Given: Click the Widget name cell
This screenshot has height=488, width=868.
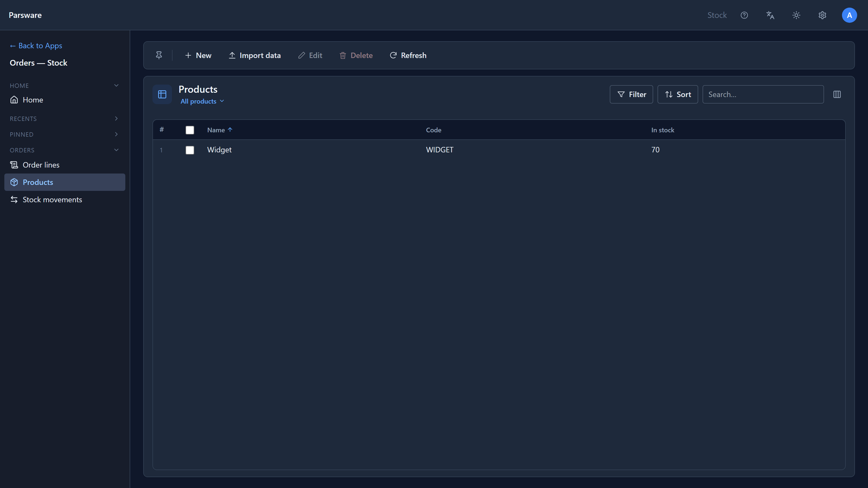Looking at the screenshot, I should click(x=219, y=150).
